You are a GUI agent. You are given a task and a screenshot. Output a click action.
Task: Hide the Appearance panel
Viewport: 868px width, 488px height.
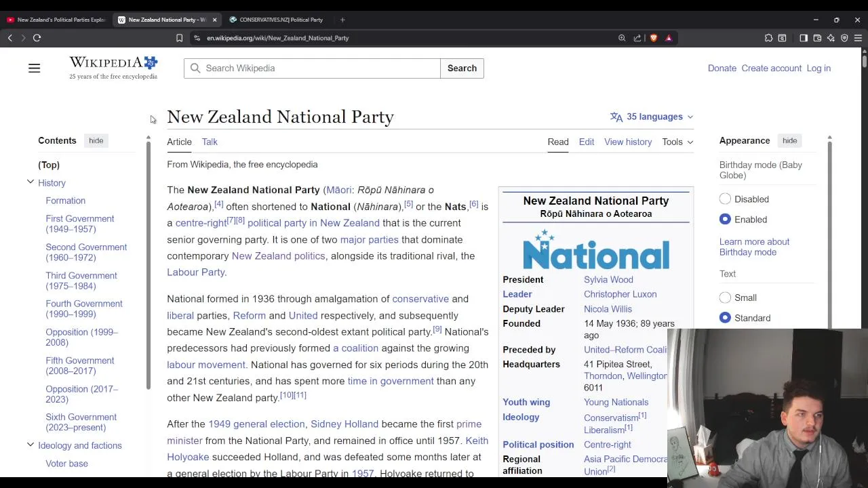(x=789, y=140)
